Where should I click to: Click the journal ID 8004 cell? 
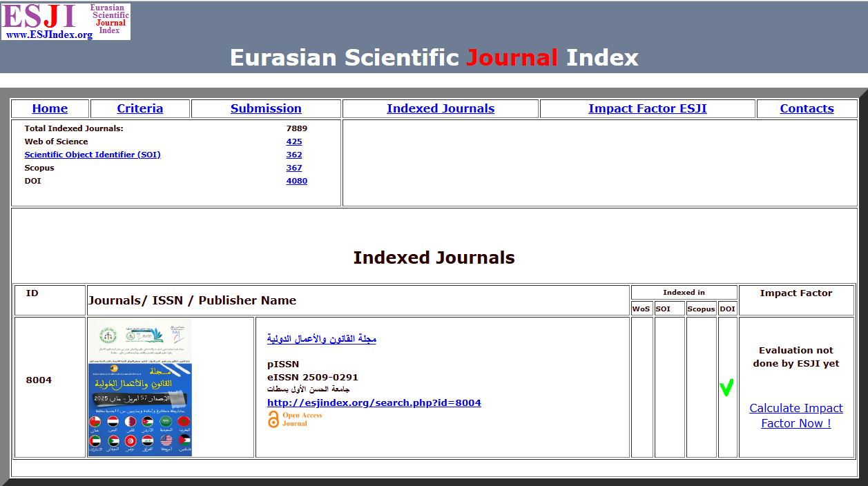point(39,380)
